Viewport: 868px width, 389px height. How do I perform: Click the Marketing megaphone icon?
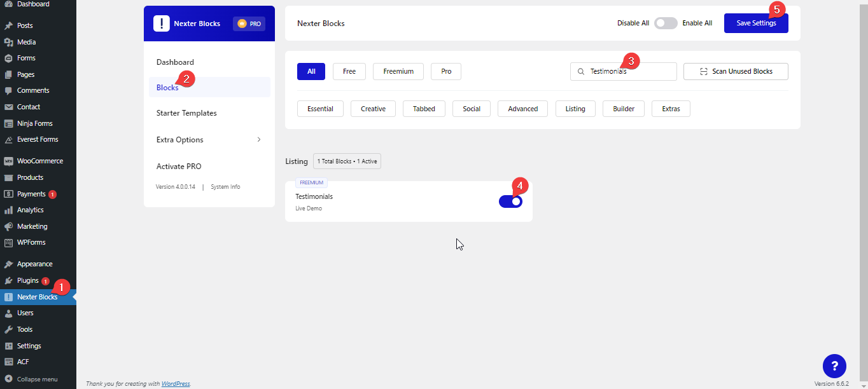[8, 227]
